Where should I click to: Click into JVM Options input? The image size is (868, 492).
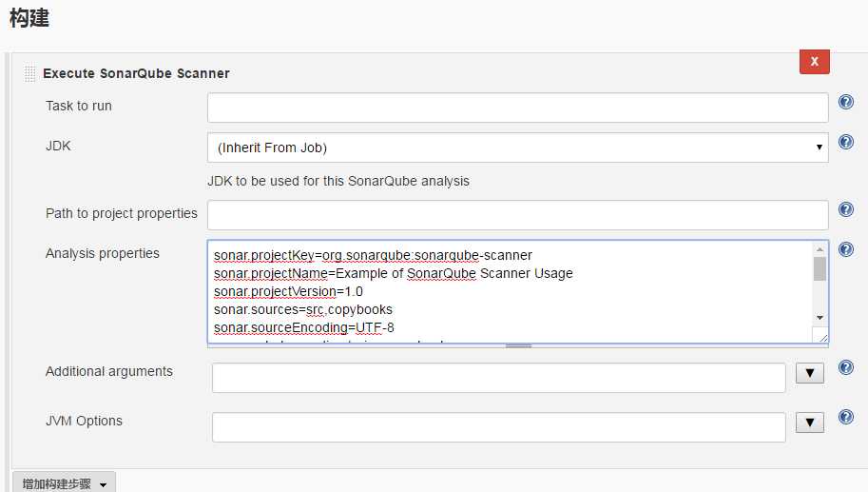point(499,427)
